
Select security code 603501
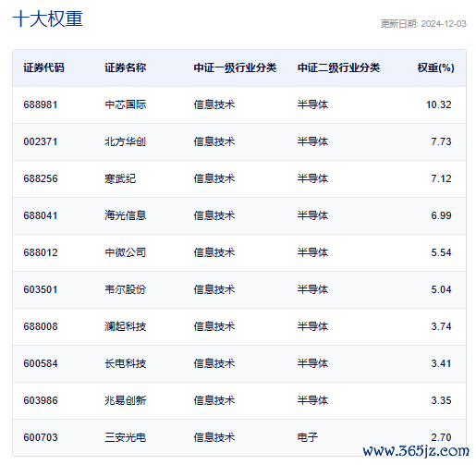41,289
